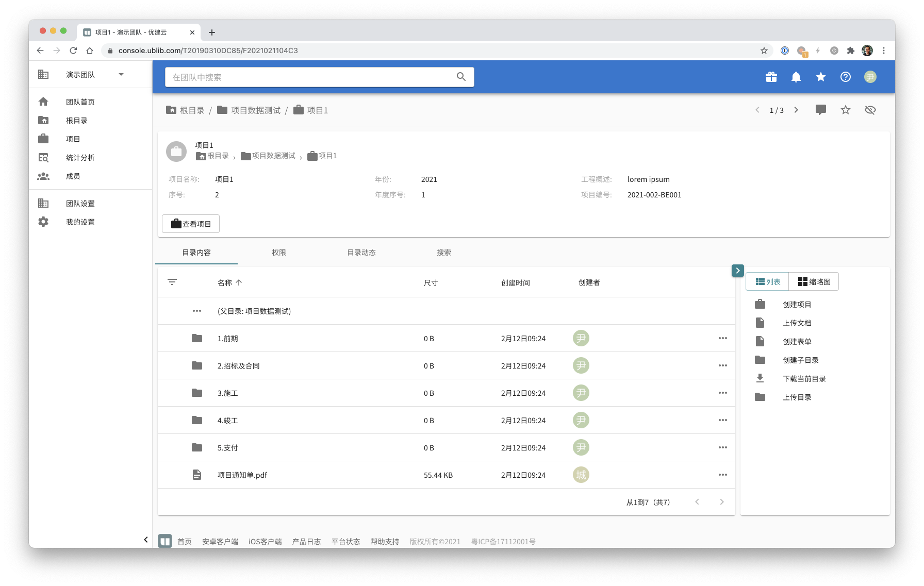Open the user avatar in blue header
This screenshot has height=586, width=924.
tap(870, 77)
